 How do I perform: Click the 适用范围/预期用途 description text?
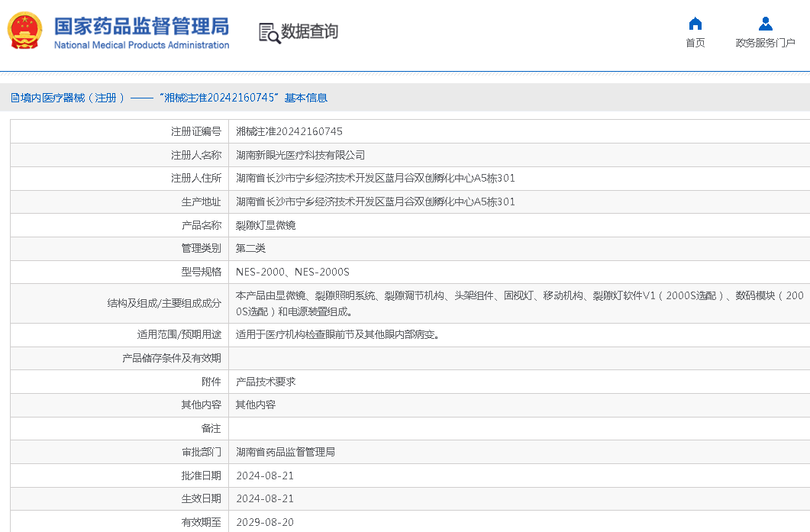[337, 334]
